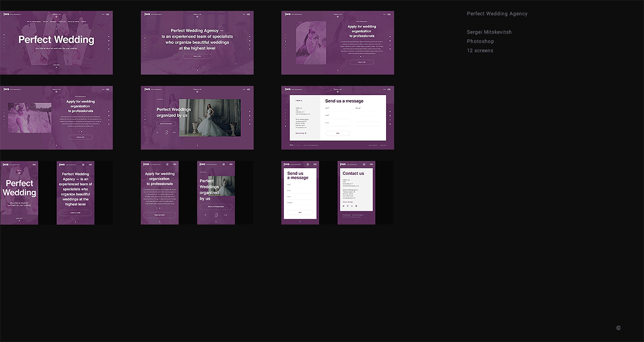Image resolution: width=644 pixels, height=342 pixels.
Task: Click the author name 'Sergei Mitskevitsh'
Action: pos(489,32)
